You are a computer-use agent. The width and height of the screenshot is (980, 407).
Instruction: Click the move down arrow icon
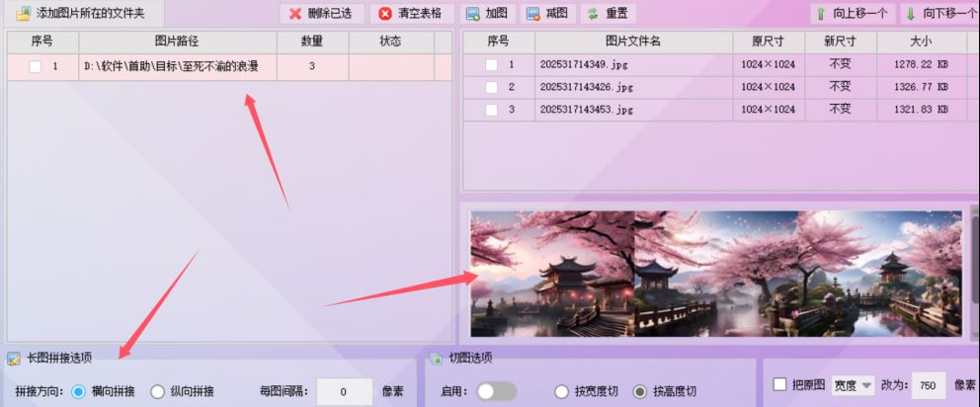point(911,14)
